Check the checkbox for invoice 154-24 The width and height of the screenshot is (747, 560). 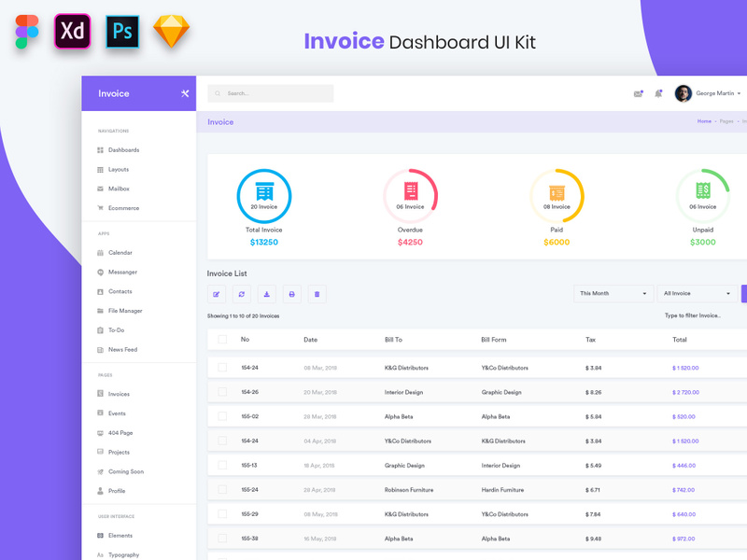point(221,368)
